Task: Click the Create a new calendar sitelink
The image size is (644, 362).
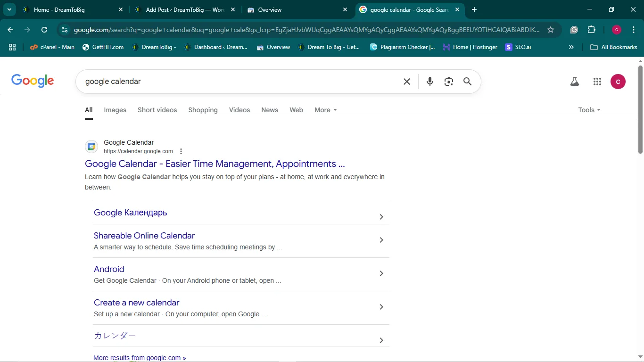Action: coord(136,303)
